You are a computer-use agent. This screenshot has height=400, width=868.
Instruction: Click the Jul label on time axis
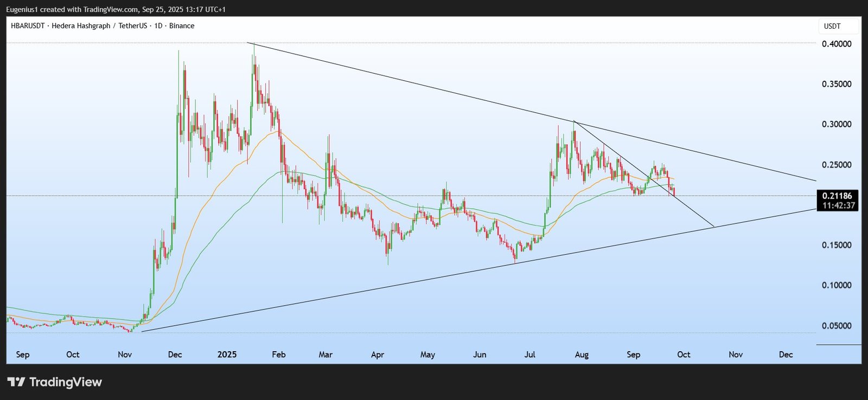(x=529, y=354)
